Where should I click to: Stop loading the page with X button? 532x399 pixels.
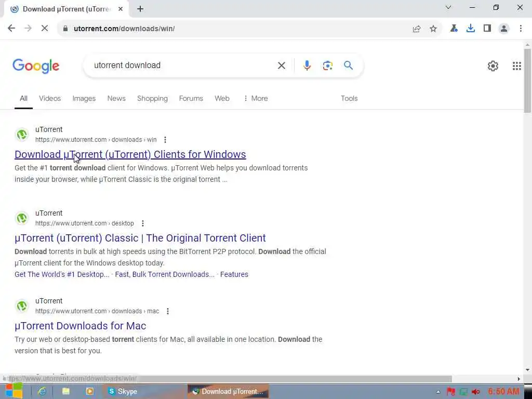click(45, 28)
